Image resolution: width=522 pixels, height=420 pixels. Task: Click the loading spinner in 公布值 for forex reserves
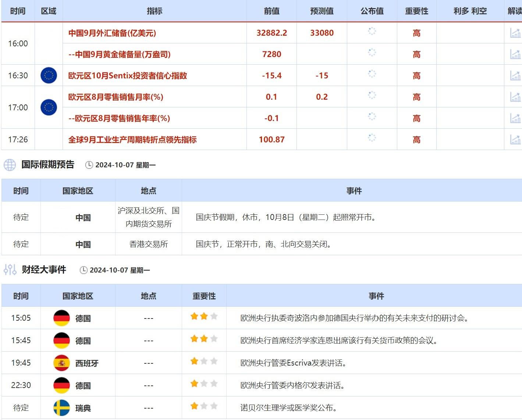click(372, 32)
